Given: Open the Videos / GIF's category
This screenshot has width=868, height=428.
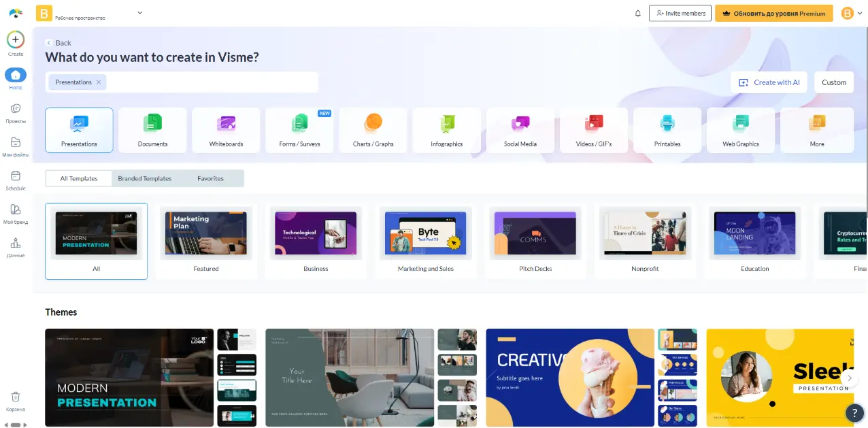Looking at the screenshot, I should [x=593, y=126].
